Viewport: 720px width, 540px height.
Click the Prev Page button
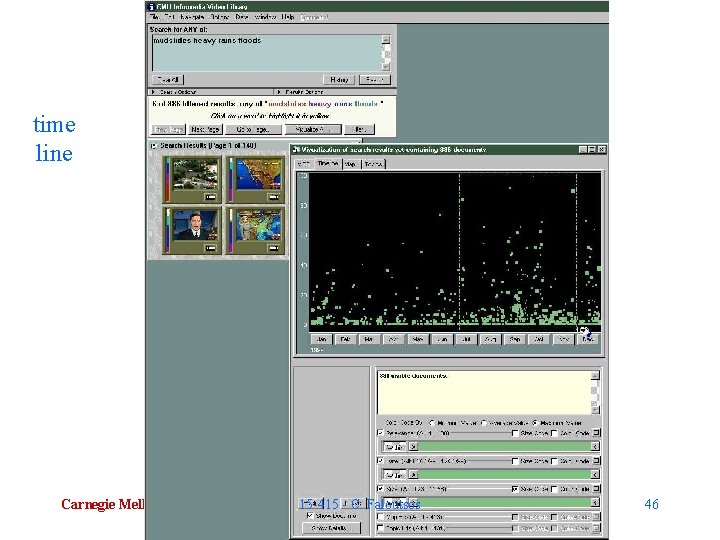[x=168, y=129]
